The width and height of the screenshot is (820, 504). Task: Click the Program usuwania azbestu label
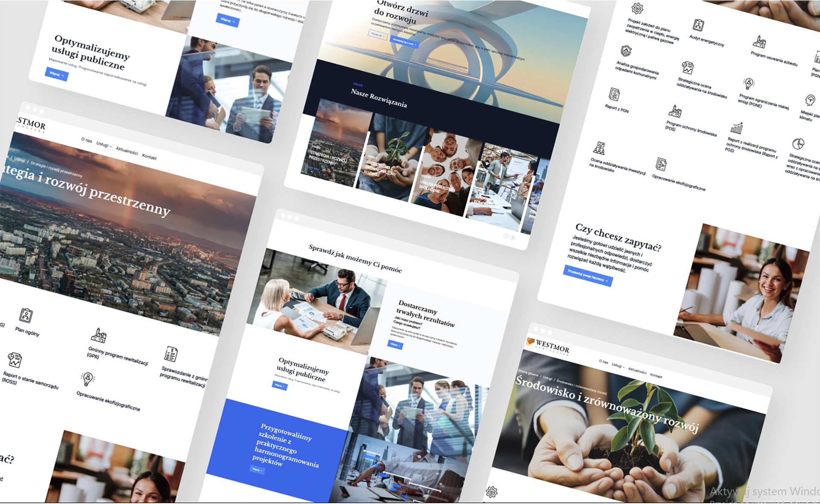[774, 58]
